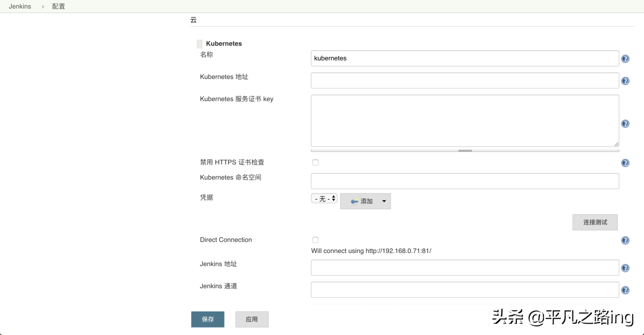644x335 pixels.
Task: Click the 连接测试 button
Action: pyautogui.click(x=595, y=222)
